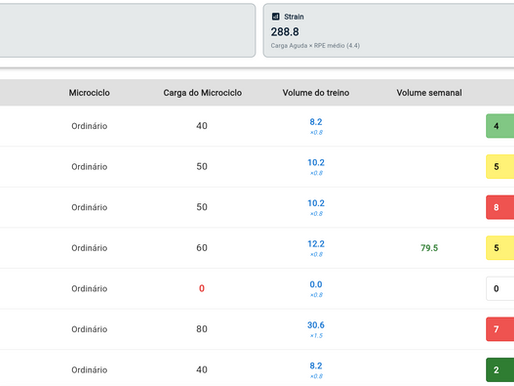Click the Volume semanal column header
Screen dimensions: 514x386
429,93
